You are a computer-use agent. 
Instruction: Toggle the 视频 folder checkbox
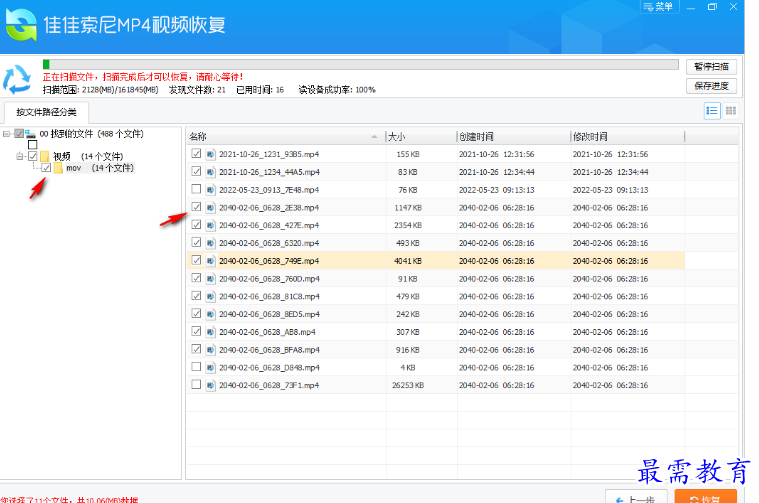(32, 156)
